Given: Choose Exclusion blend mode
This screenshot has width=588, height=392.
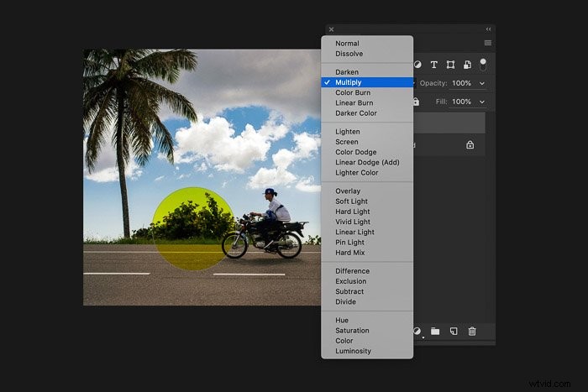Looking at the screenshot, I should pos(367,281).
